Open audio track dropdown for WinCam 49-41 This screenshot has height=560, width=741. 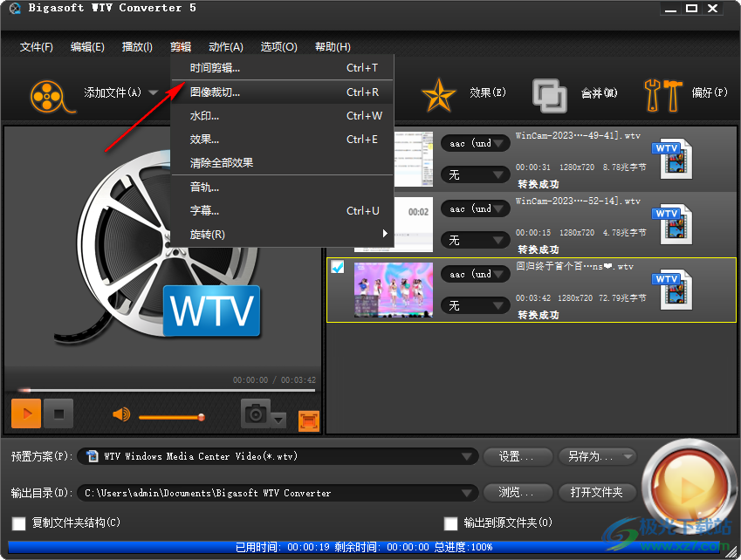click(x=476, y=143)
